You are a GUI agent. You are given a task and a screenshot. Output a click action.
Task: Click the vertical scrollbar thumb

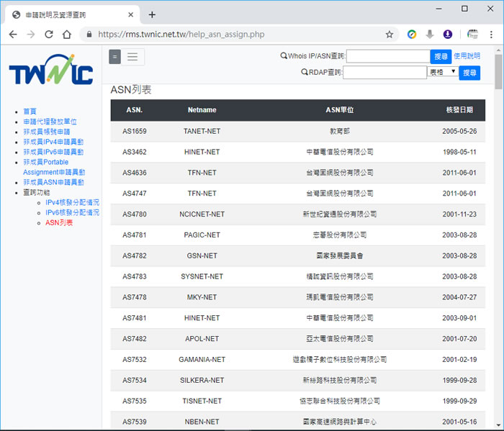coord(498,72)
